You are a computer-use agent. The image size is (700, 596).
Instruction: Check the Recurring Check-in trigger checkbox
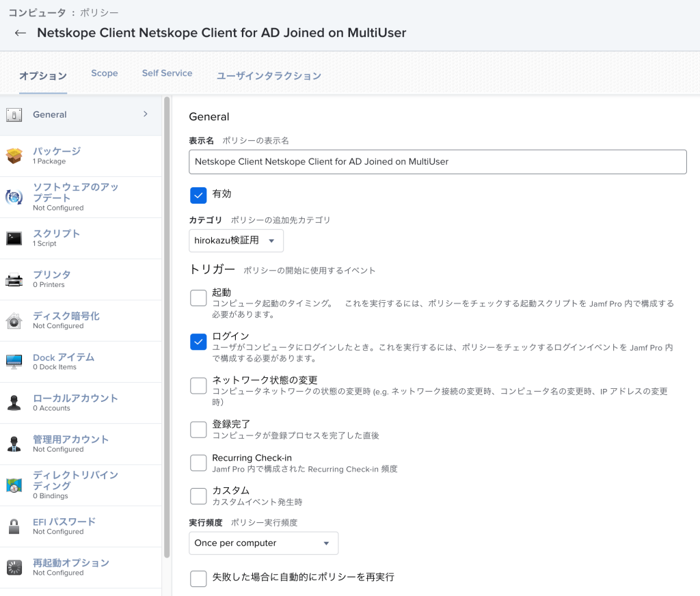198,463
